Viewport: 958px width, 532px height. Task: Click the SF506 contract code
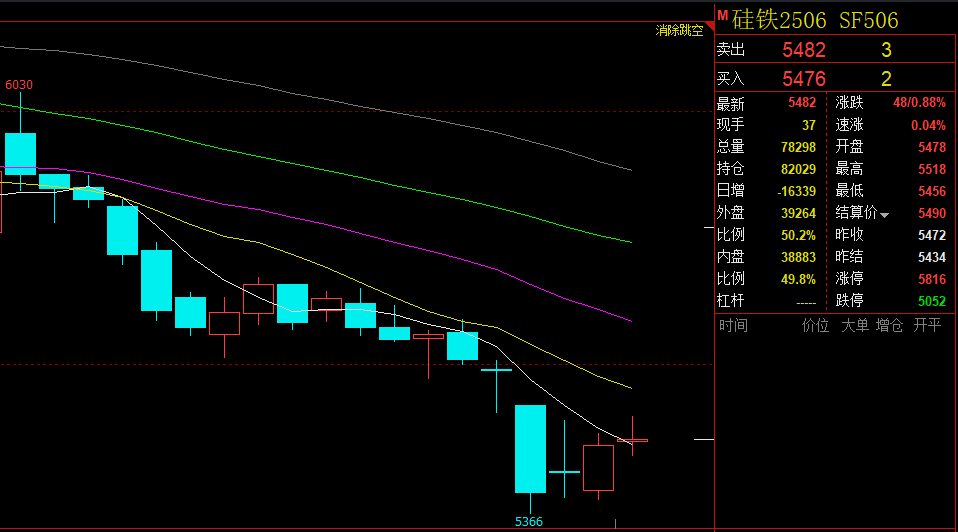pos(868,20)
